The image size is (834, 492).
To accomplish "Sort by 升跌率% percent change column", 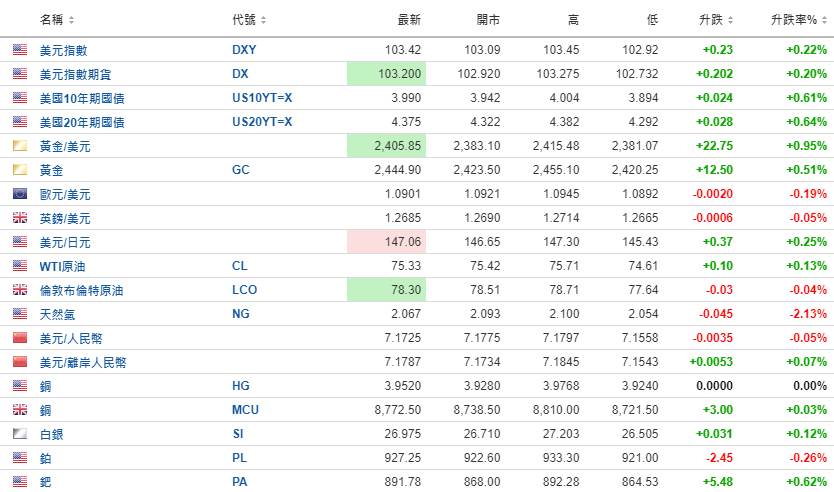I will (x=798, y=20).
